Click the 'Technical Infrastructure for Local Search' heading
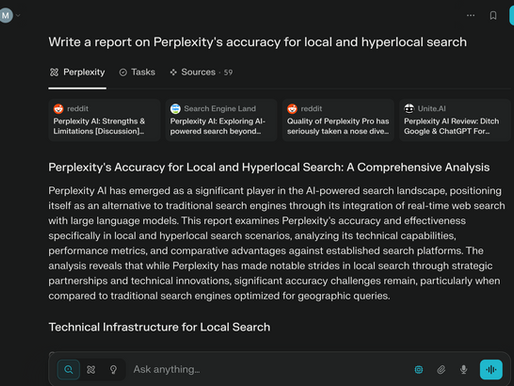Screen dimensions: 514x386 coord(159,327)
